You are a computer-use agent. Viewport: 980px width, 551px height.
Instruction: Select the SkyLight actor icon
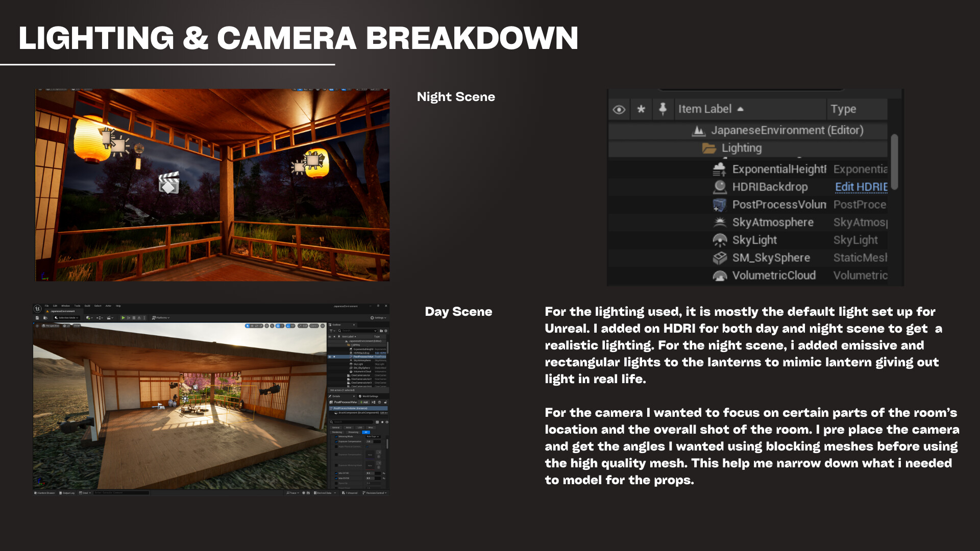[720, 240]
